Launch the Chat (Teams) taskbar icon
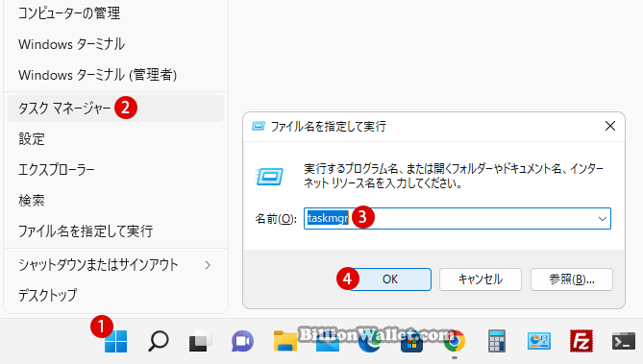 pos(243,341)
